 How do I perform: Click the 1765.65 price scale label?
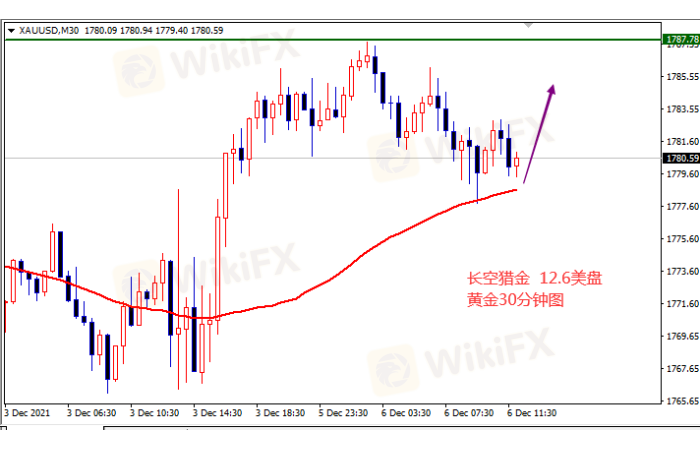point(680,401)
